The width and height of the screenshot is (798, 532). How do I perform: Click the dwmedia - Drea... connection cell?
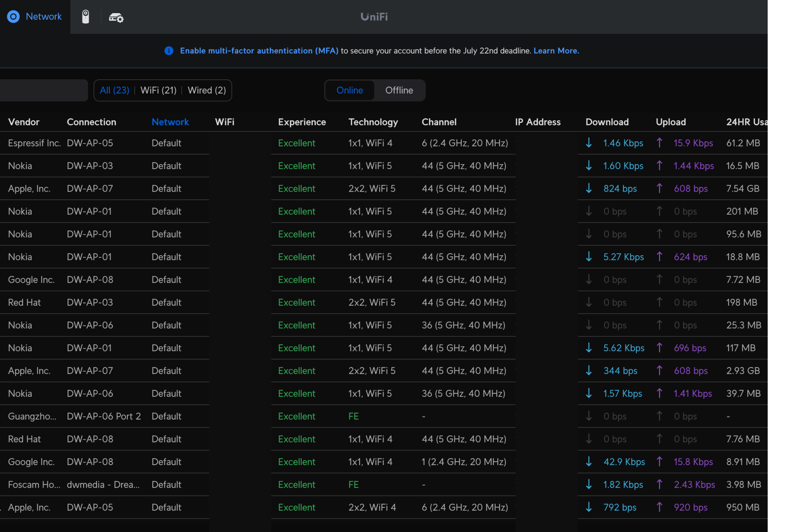tap(103, 484)
